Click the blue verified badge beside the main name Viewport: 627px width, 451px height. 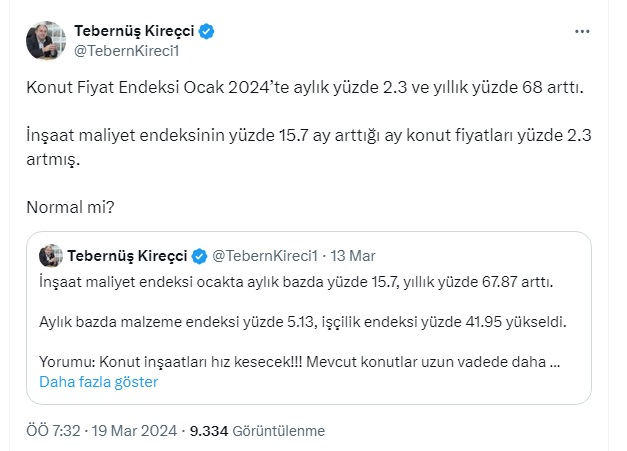pyautogui.click(x=207, y=32)
